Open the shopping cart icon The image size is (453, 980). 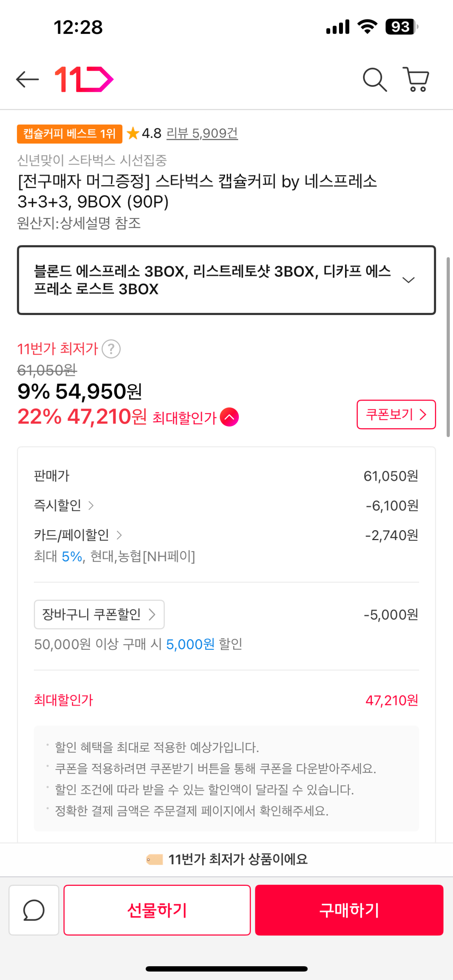click(x=416, y=80)
